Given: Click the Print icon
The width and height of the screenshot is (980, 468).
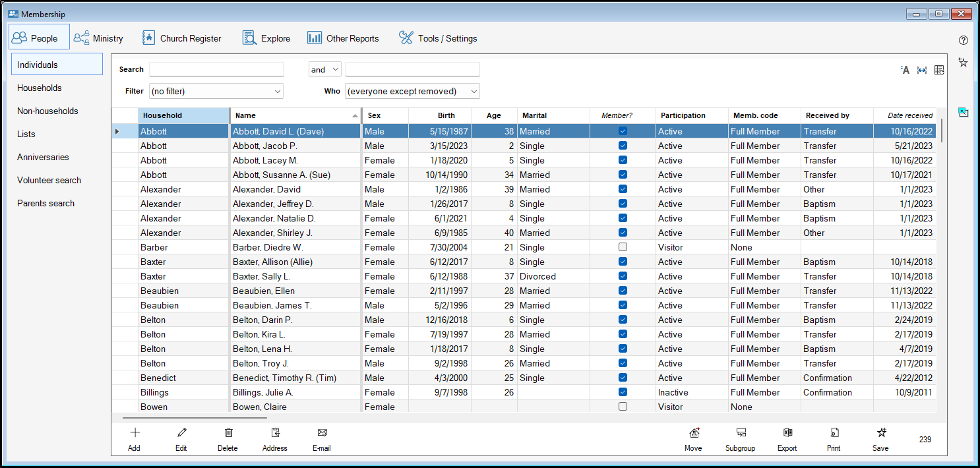Looking at the screenshot, I should (834, 433).
